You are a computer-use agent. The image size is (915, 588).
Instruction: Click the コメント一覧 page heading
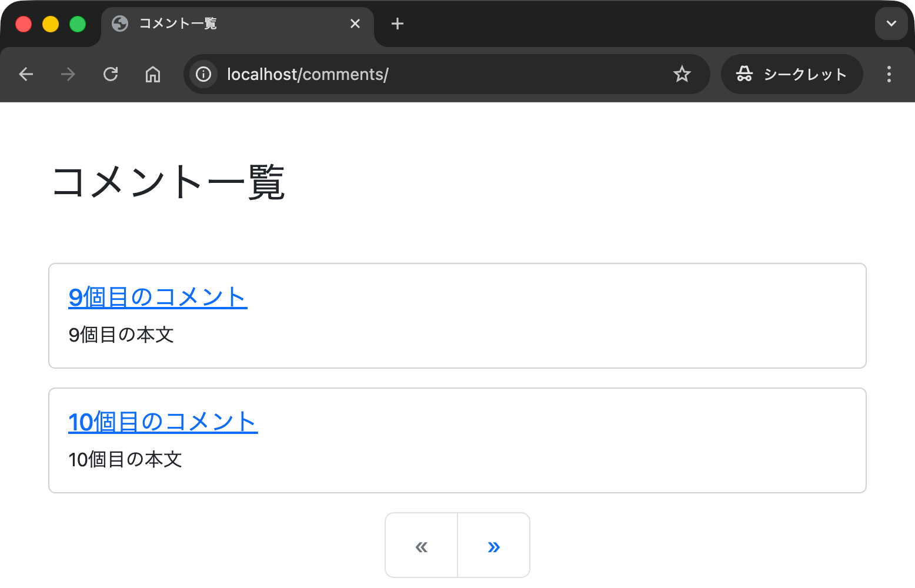point(169,182)
